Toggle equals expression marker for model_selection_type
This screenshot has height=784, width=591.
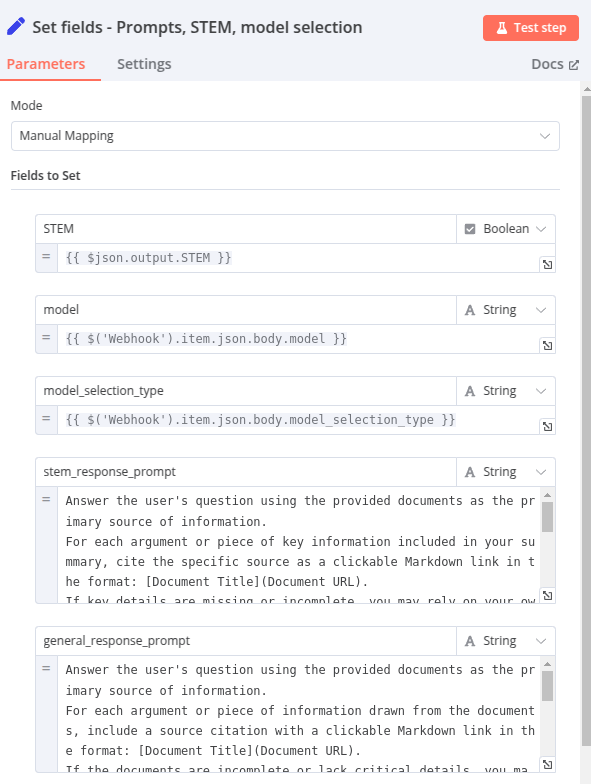(46, 419)
